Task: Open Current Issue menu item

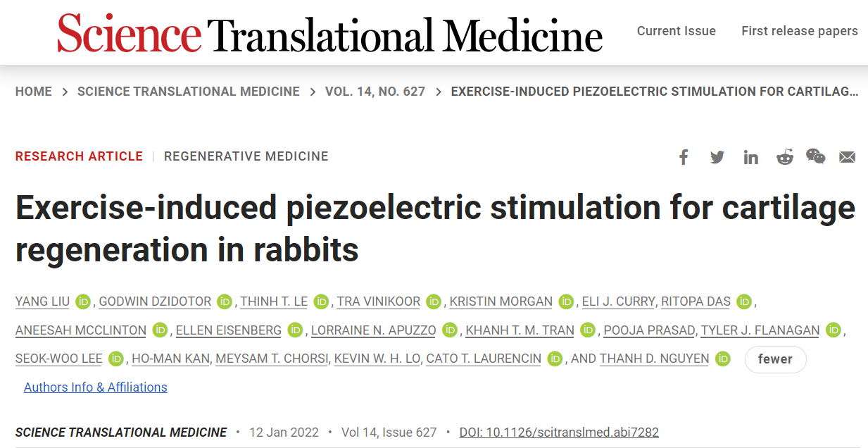Action: [677, 31]
